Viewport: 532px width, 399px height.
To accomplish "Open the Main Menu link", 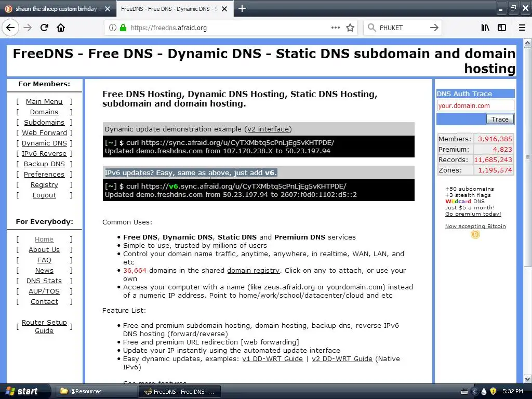I will point(44,101).
